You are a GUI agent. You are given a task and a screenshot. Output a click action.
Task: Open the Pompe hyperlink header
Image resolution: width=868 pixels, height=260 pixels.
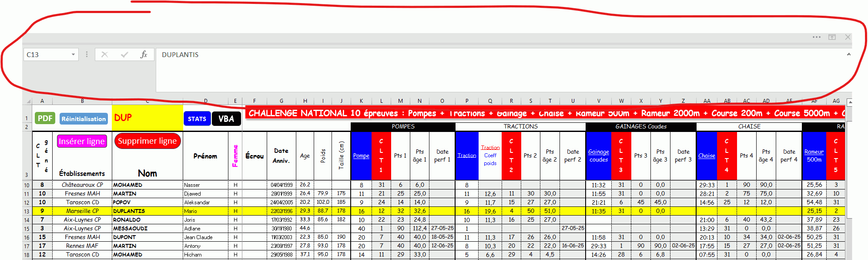pos(361,155)
